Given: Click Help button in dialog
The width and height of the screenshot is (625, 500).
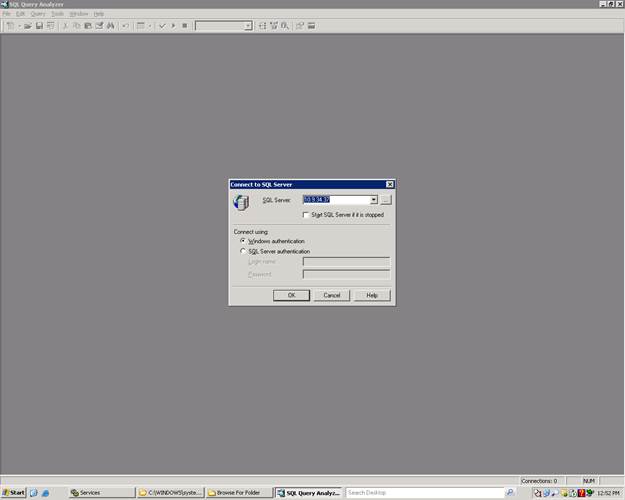Looking at the screenshot, I should [x=372, y=295].
